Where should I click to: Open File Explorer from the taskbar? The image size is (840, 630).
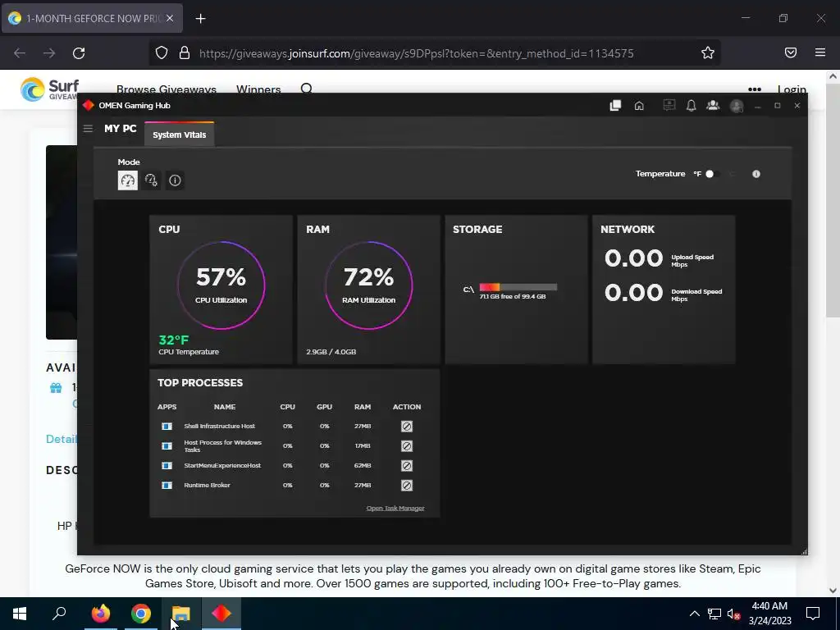pos(181,614)
